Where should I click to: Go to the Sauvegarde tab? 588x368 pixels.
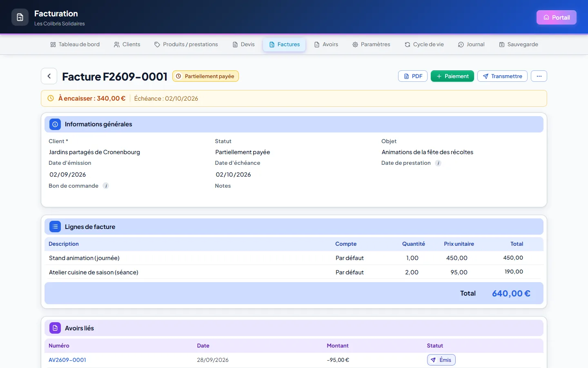[519, 45]
